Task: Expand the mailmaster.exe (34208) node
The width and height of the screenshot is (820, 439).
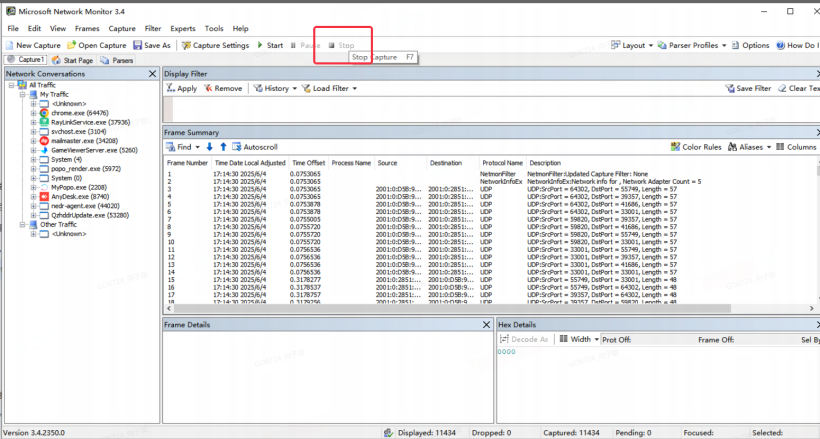Action: click(x=33, y=141)
